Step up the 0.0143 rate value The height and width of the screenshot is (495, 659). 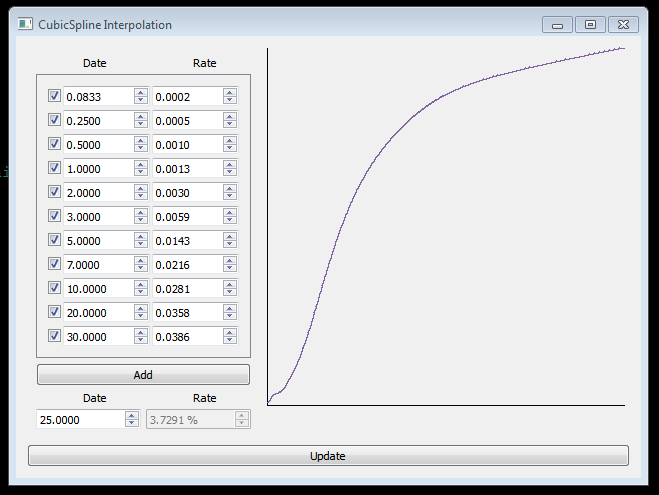tap(229, 236)
